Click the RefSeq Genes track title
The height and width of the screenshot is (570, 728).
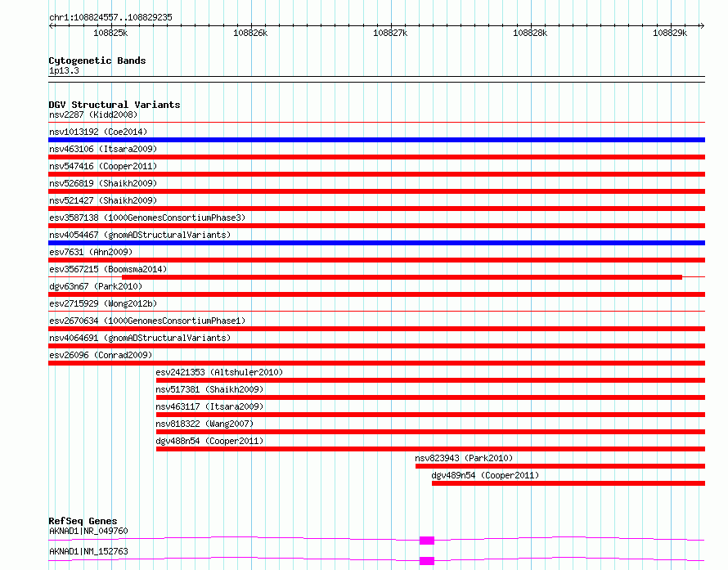[83, 521]
